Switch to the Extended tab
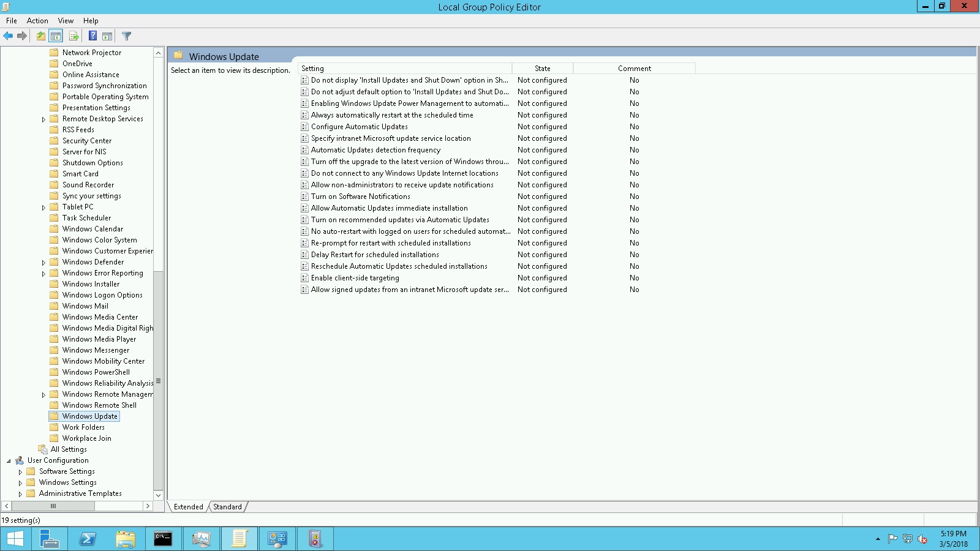980x551 pixels. click(x=188, y=507)
